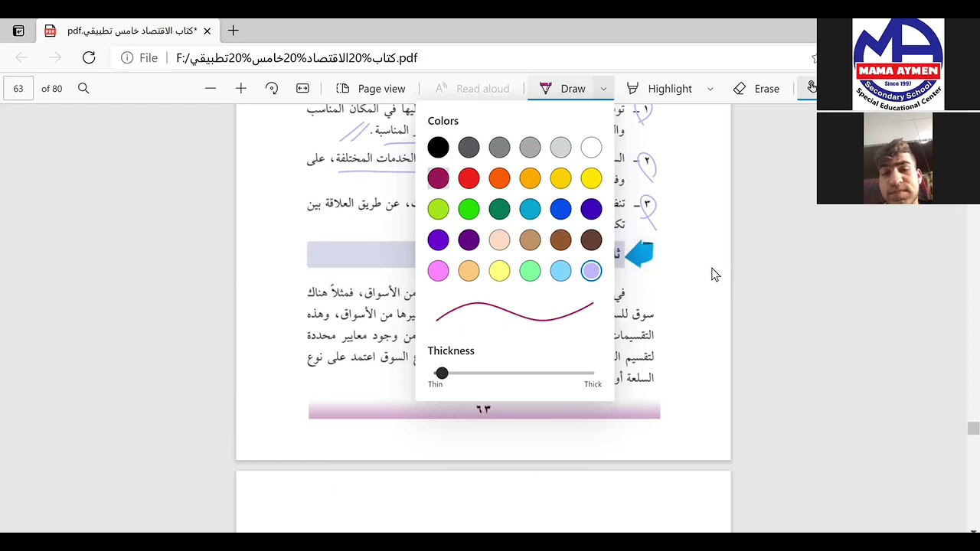Close the PDF tab
Viewport: 980px width, 551px height.
207,31
